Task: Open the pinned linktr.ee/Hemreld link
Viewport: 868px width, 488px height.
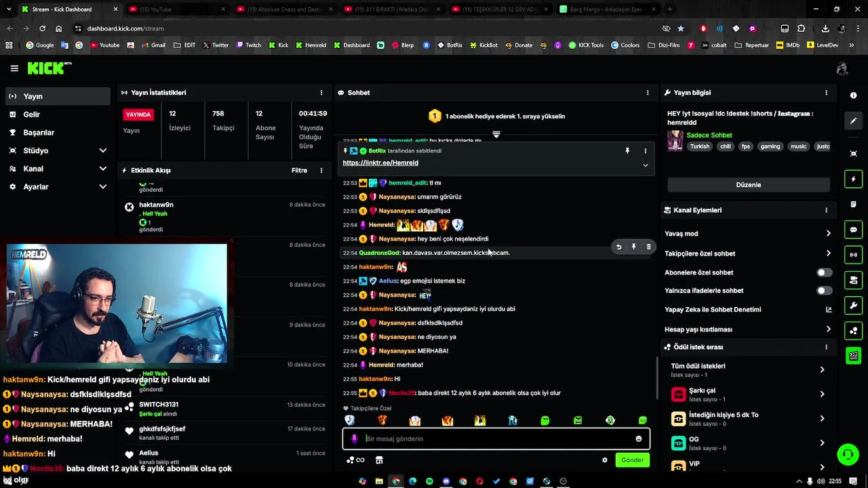Action: (x=380, y=163)
